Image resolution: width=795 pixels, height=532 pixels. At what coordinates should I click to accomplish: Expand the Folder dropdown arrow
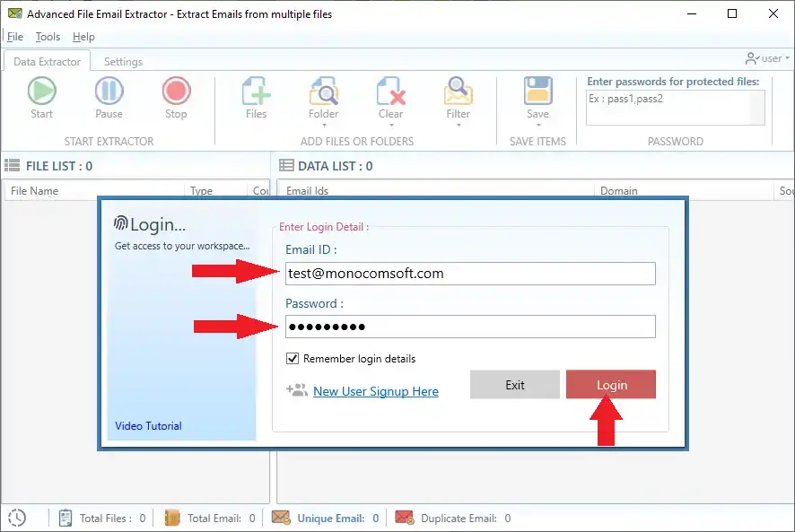324,126
